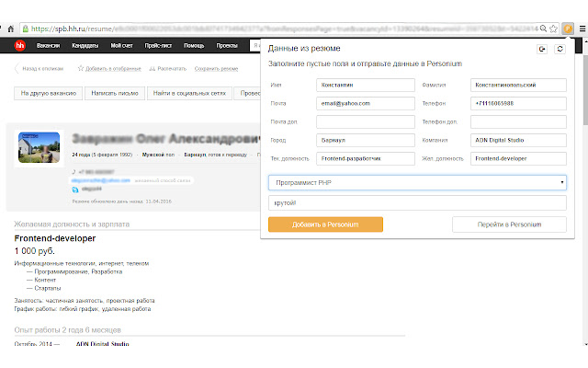
Task: Click the Frontend-developer heading text
Action: [55, 238]
